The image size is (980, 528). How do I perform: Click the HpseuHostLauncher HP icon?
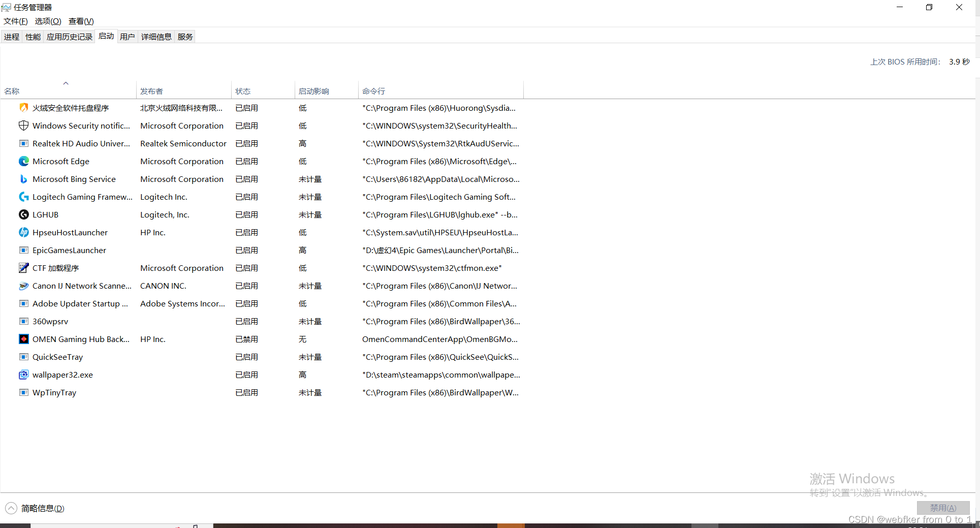point(23,232)
